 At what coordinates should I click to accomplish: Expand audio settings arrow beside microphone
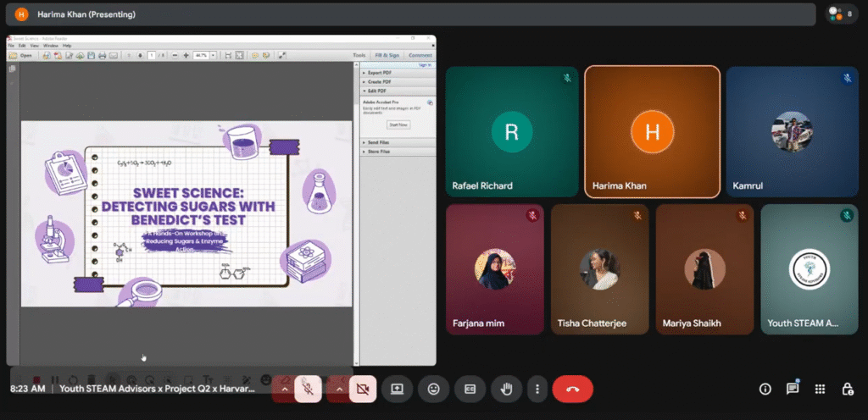coord(285,389)
